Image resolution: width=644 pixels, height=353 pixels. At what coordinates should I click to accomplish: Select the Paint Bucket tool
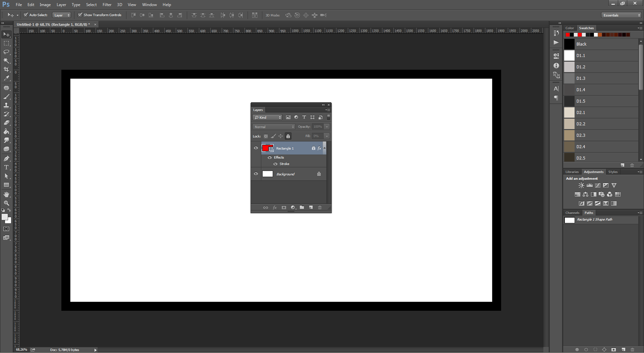(x=6, y=131)
